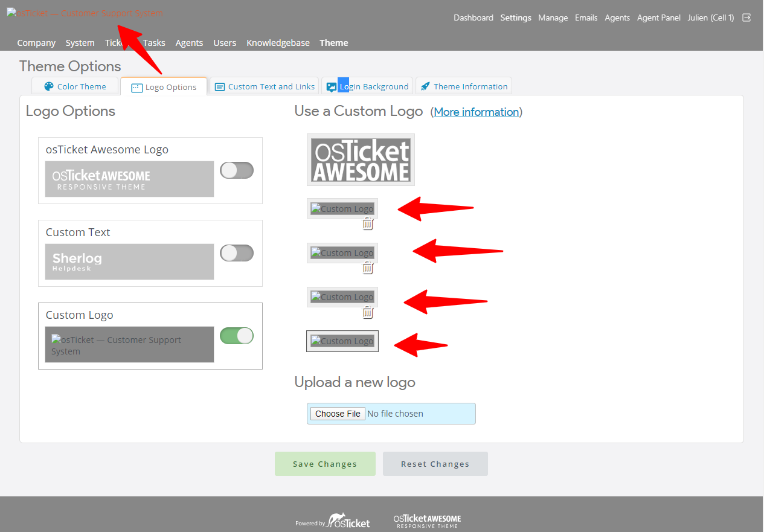Click the broken osTicket header logo
764x532 pixels.
85,13
